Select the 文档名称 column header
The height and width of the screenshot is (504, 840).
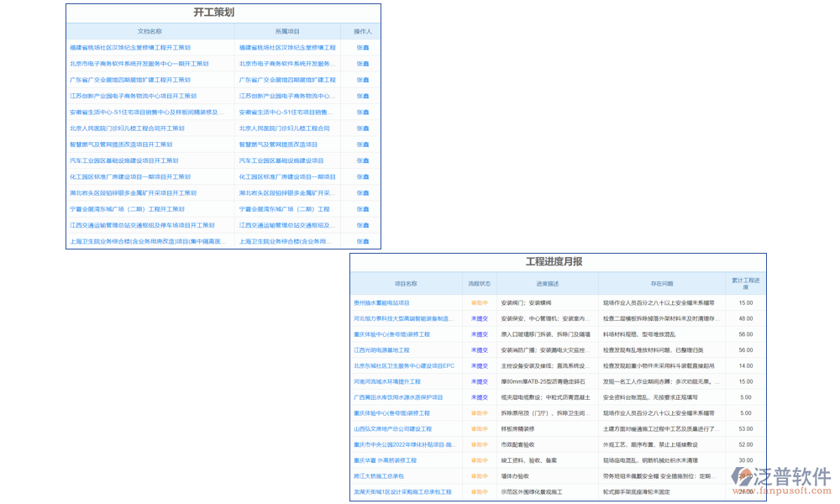pos(150,32)
